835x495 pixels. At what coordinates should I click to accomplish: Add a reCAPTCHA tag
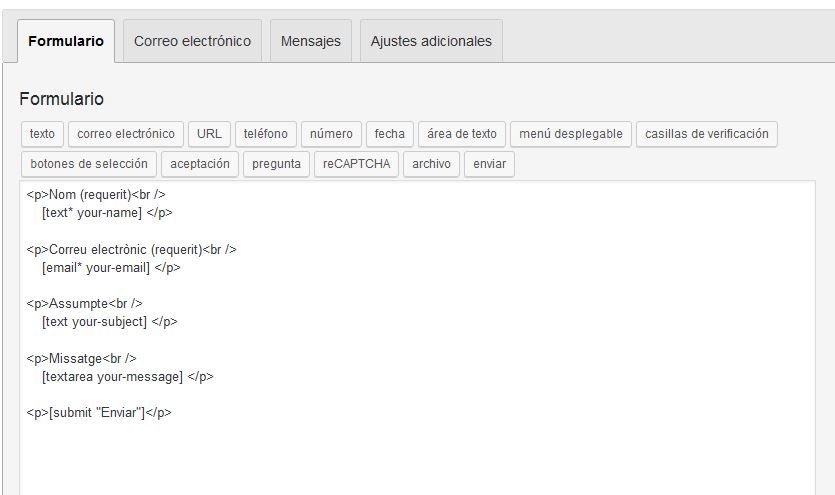(356, 164)
